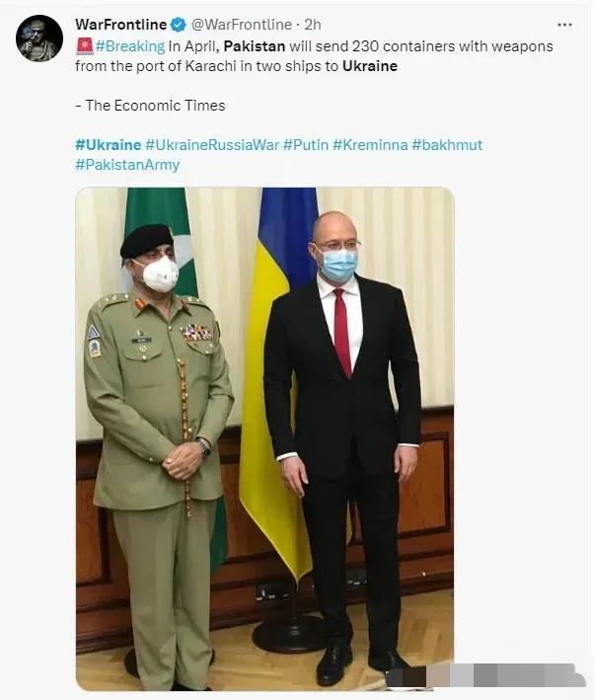The image size is (595, 700).
Task: Select the #Breaking hashtag
Action: pos(130,46)
